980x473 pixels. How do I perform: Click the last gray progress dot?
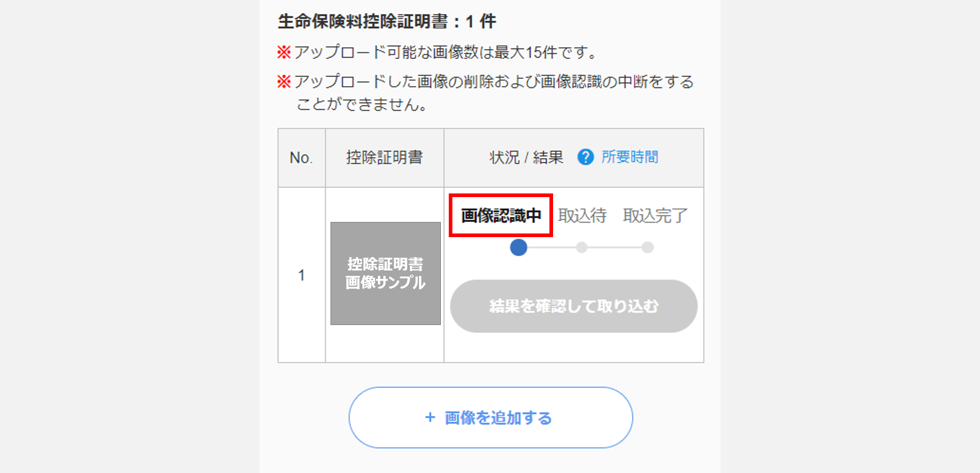pos(648,247)
